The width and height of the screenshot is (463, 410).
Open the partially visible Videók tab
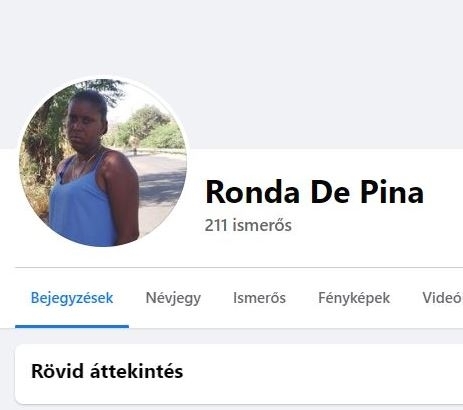tap(442, 298)
